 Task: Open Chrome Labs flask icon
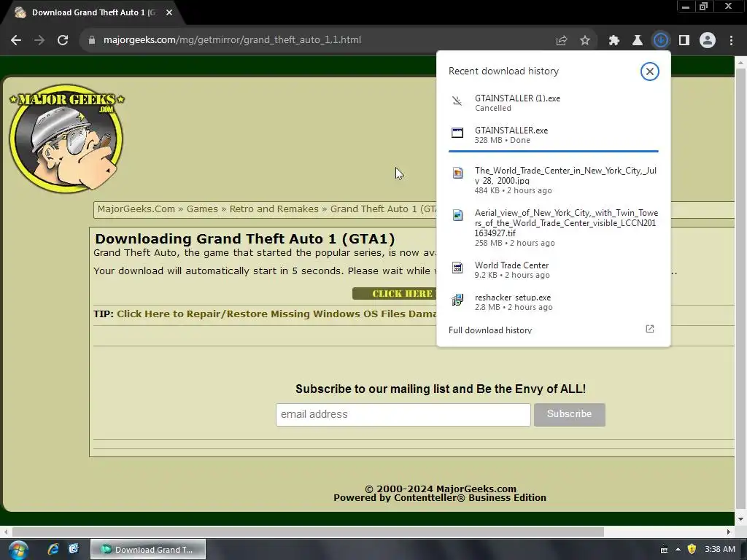[637, 41]
